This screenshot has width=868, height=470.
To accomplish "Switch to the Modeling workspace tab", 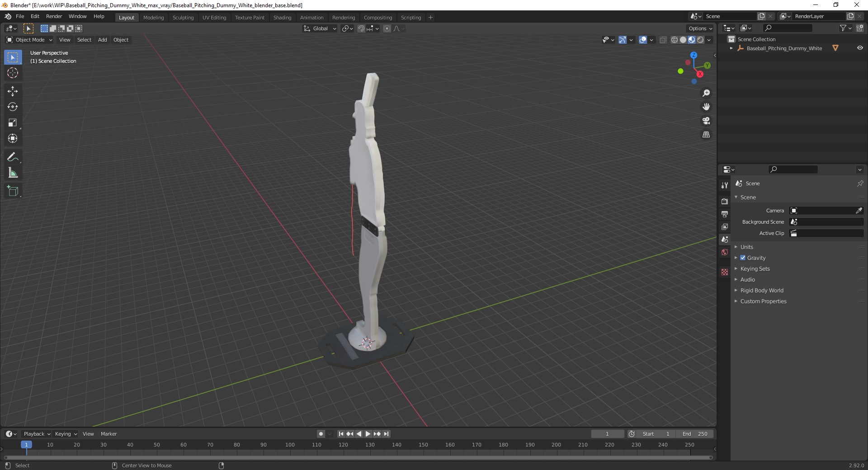I will [x=153, y=18].
